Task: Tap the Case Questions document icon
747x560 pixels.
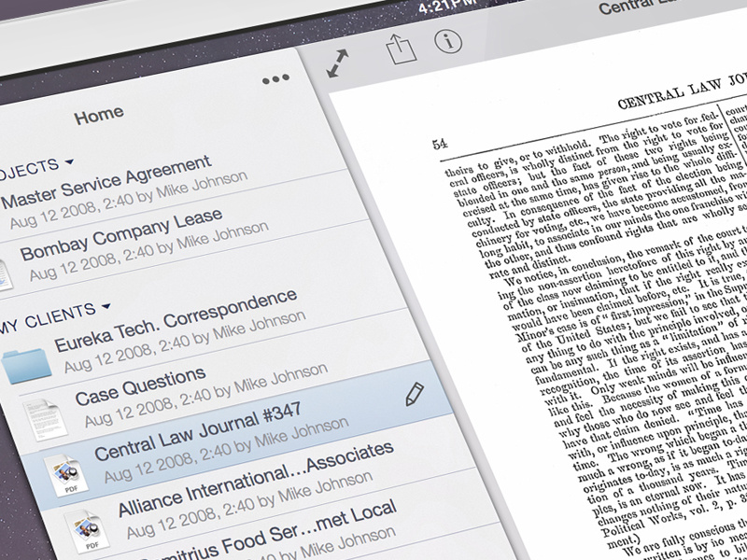Action: click(x=45, y=419)
